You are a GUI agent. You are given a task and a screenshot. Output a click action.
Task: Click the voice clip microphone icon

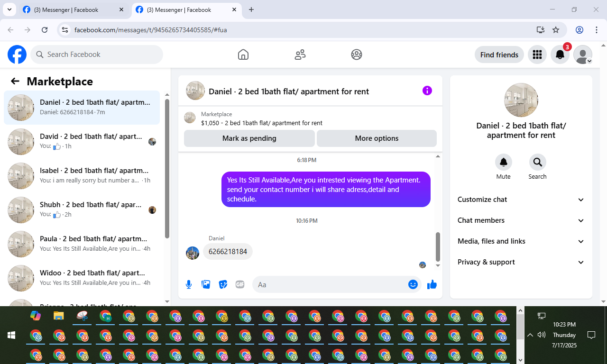(189, 284)
